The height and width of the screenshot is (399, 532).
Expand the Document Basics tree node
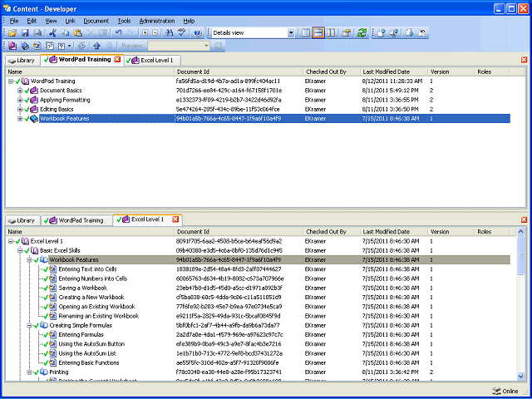pyautogui.click(x=20, y=91)
